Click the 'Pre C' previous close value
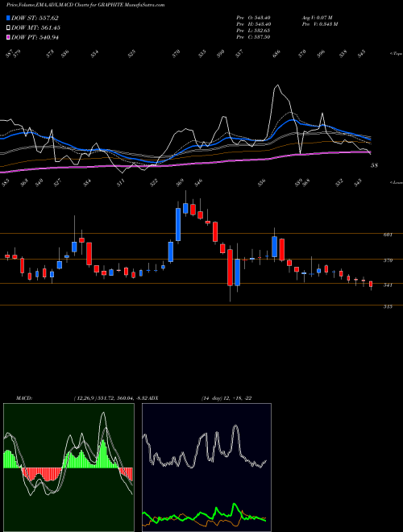403x532 pixels. point(253,37)
